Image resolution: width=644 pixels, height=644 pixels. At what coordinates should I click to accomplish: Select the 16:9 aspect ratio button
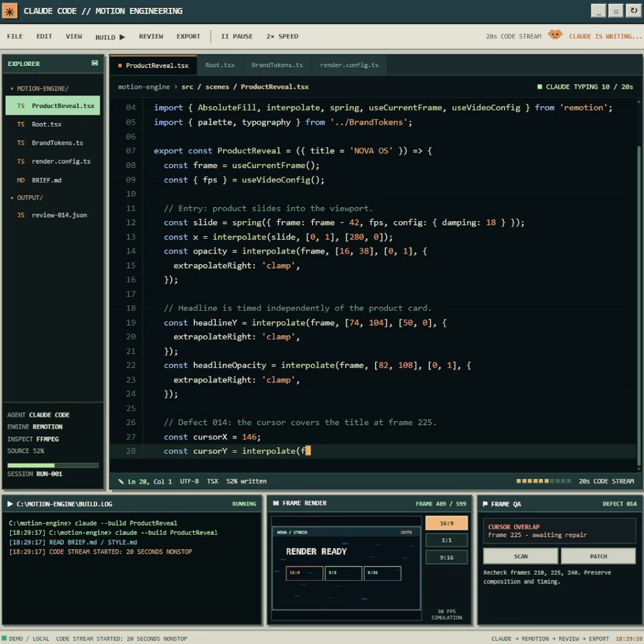pyautogui.click(x=447, y=524)
